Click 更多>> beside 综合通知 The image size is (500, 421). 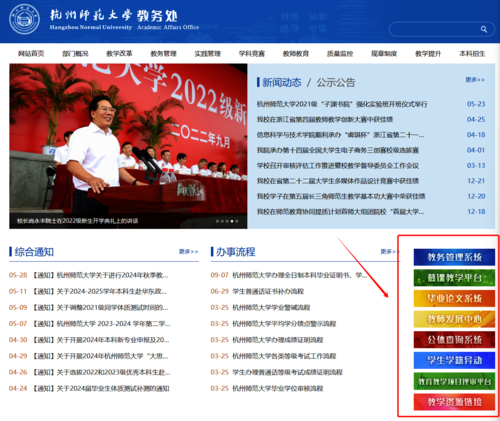pyautogui.click(x=188, y=251)
